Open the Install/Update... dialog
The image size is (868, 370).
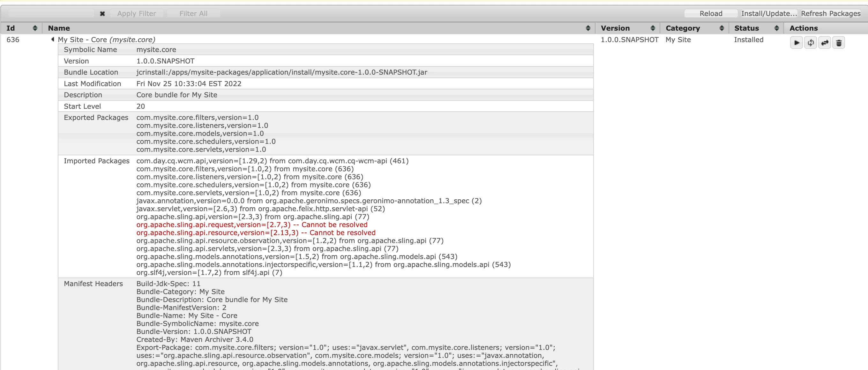pyautogui.click(x=769, y=13)
